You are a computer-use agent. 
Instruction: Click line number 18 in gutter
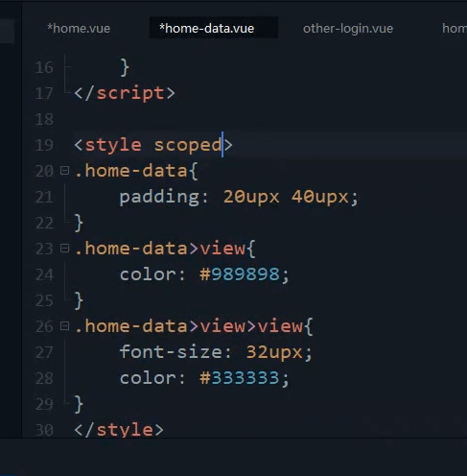pos(44,120)
